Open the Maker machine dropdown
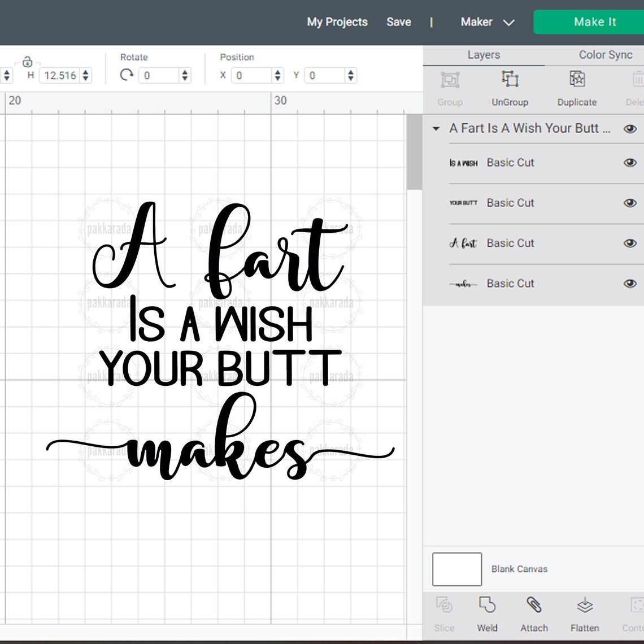The height and width of the screenshot is (644, 644). 487,22
